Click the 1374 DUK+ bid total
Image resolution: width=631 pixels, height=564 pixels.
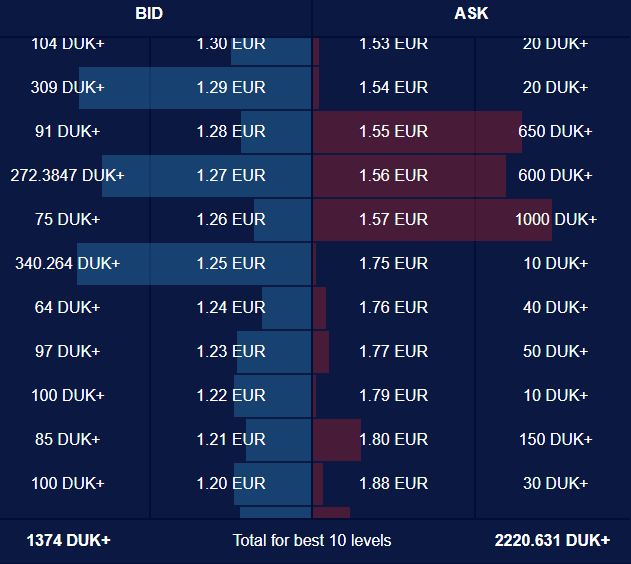click(68, 541)
